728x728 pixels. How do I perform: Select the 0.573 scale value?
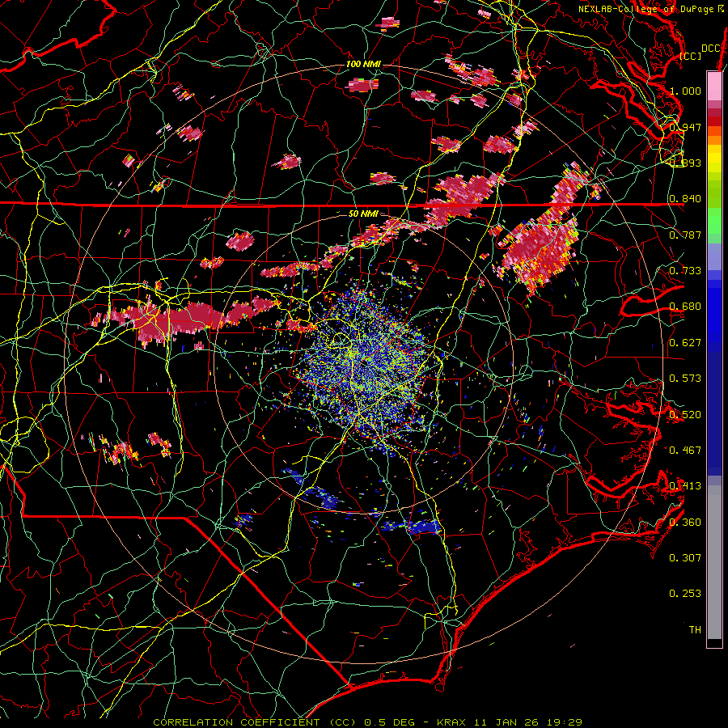tap(685, 378)
